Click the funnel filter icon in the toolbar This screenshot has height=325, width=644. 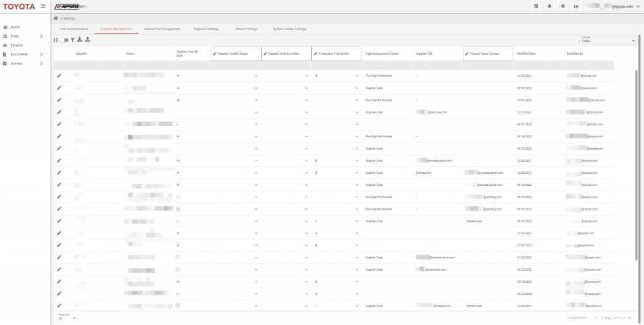coord(72,40)
